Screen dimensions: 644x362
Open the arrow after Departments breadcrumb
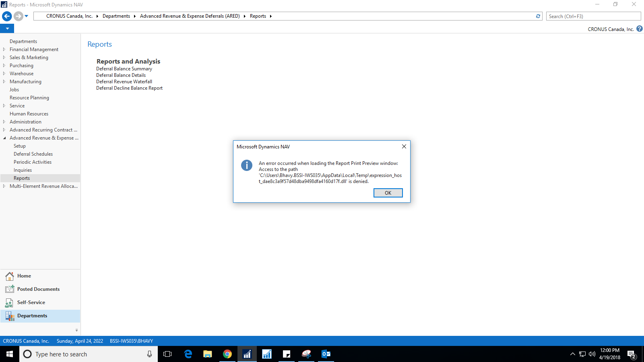(x=135, y=16)
